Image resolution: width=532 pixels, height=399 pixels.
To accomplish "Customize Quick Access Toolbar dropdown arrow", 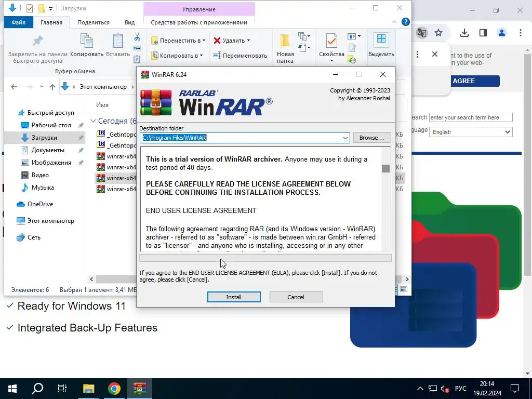I will click(50, 8).
